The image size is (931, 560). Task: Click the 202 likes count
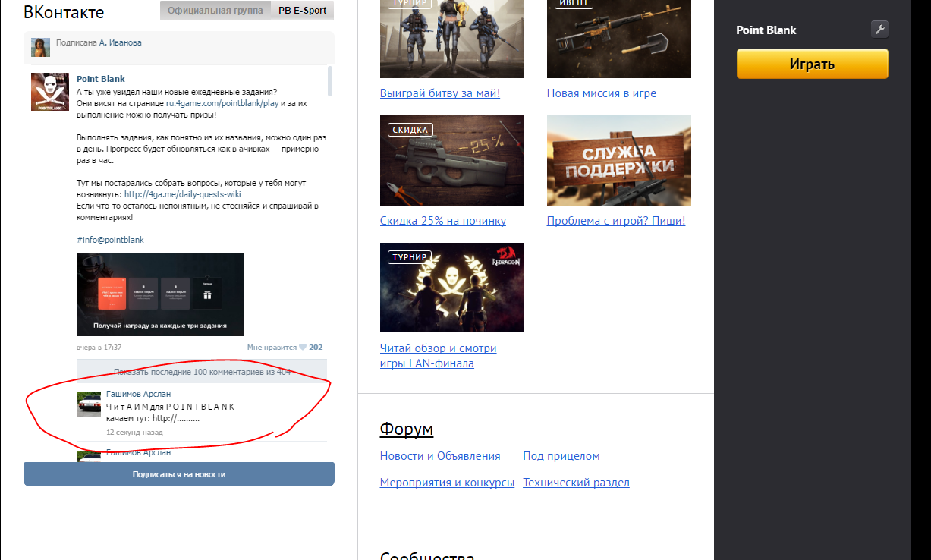click(x=316, y=348)
